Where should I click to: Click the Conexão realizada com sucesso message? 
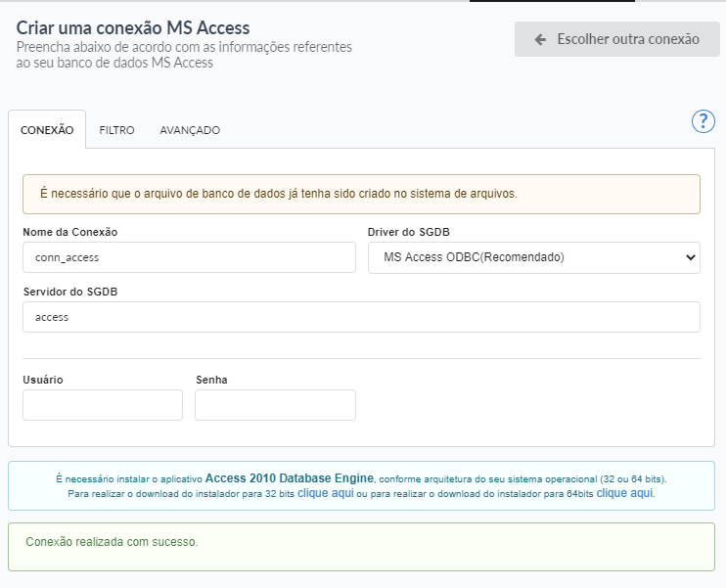(112, 541)
